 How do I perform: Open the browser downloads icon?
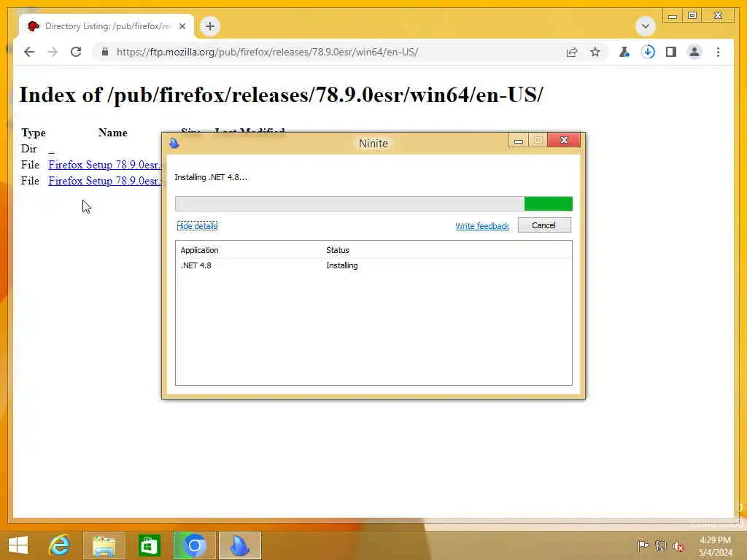pos(648,52)
